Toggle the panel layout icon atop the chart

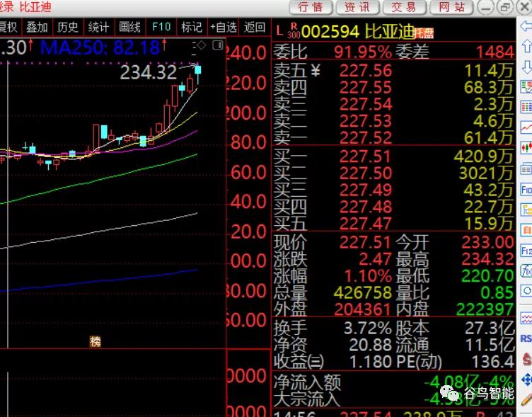click(218, 45)
